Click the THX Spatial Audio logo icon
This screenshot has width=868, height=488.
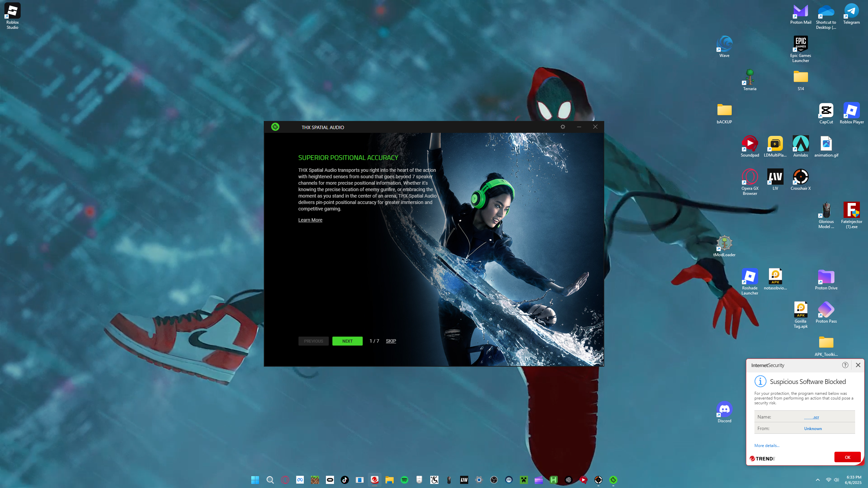(275, 127)
